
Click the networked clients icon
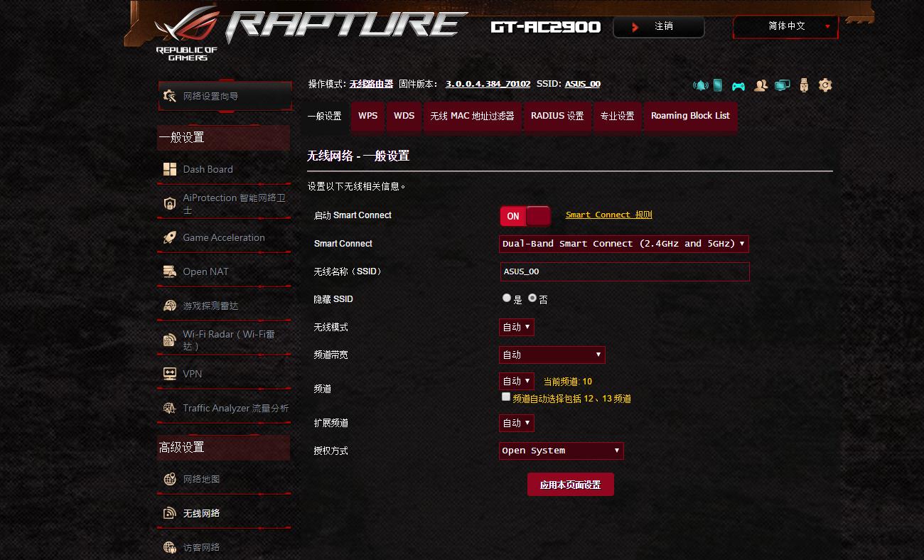coord(782,85)
